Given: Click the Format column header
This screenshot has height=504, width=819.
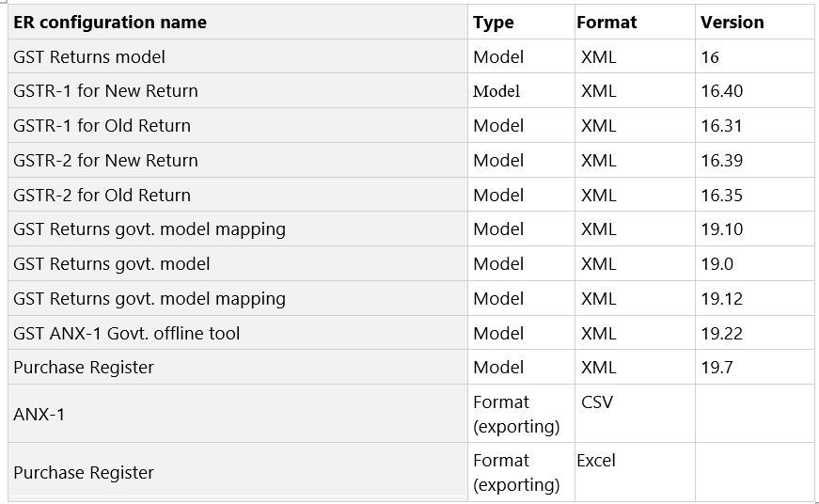Looking at the screenshot, I should coord(606,22).
